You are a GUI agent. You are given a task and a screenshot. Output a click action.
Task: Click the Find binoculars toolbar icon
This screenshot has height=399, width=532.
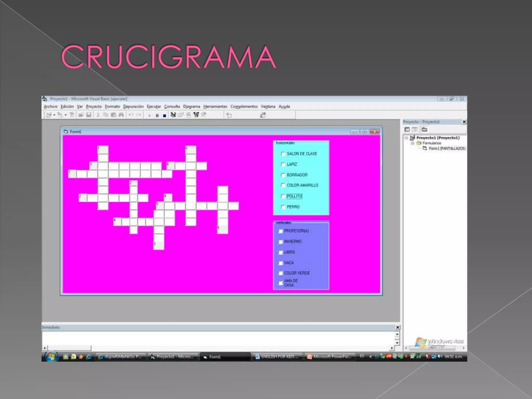[x=121, y=115]
